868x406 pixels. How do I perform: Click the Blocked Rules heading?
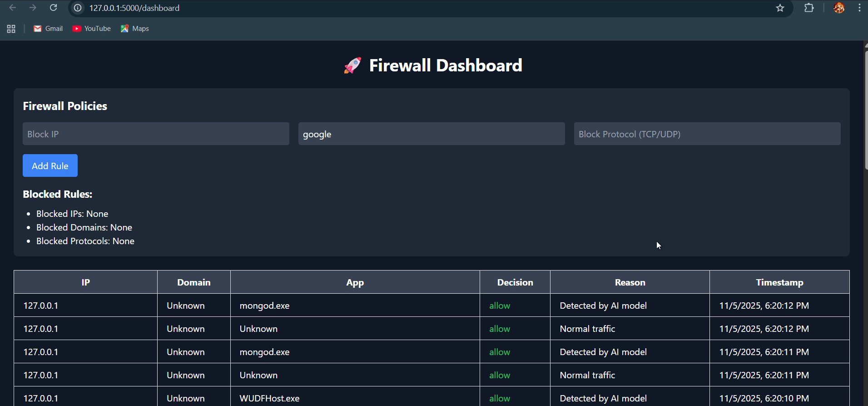(x=58, y=194)
